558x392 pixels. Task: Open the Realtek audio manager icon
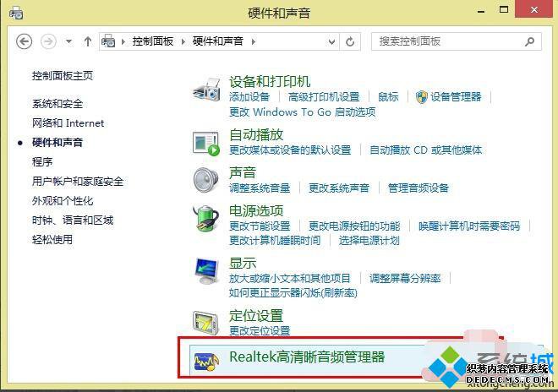click(x=206, y=362)
